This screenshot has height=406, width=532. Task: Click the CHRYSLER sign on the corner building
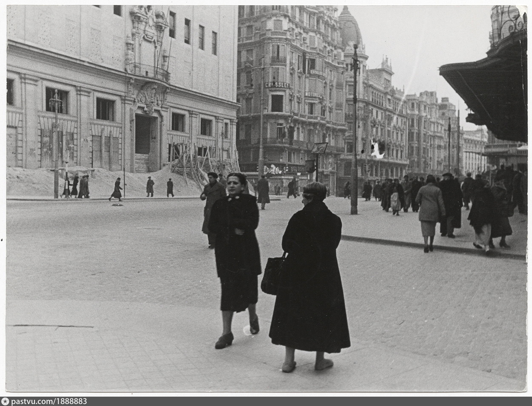click(x=277, y=85)
